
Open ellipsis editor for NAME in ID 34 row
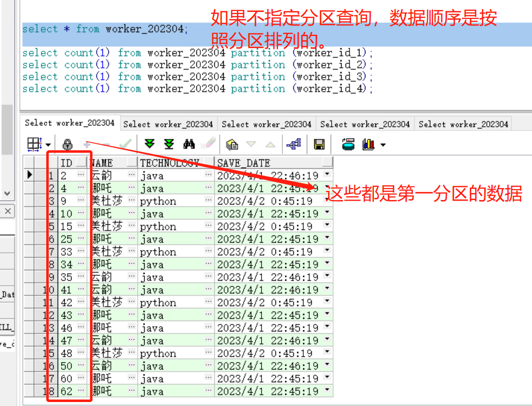point(132,263)
